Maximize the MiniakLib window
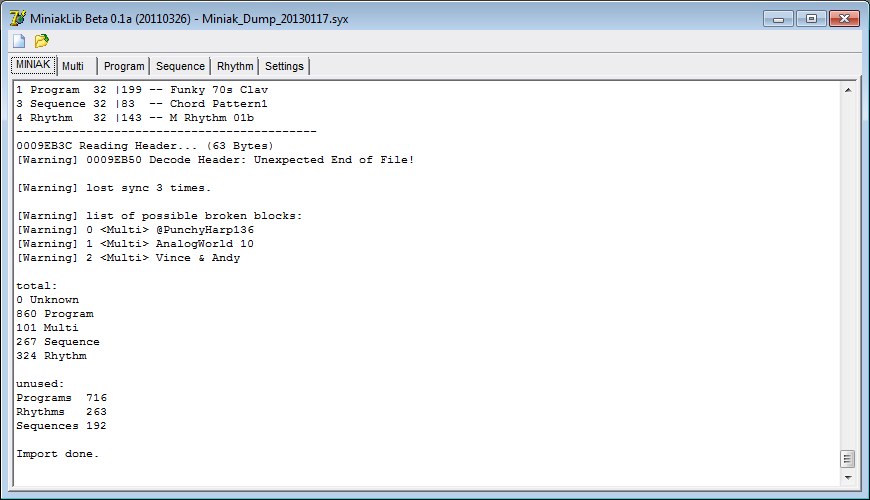The width and height of the screenshot is (870, 500). [811, 19]
